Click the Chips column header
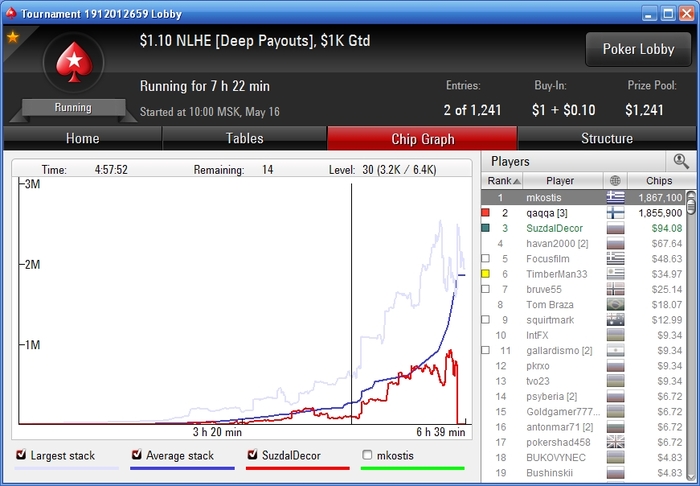 click(x=659, y=181)
